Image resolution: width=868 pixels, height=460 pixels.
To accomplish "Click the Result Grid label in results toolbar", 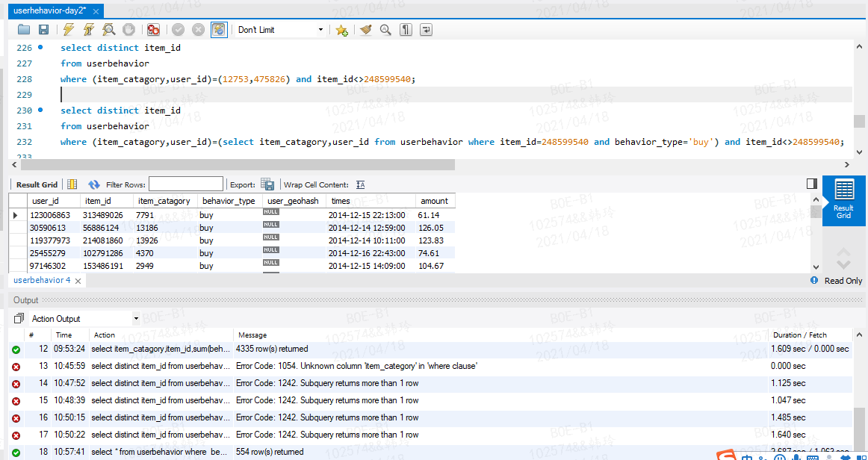I will [x=37, y=185].
